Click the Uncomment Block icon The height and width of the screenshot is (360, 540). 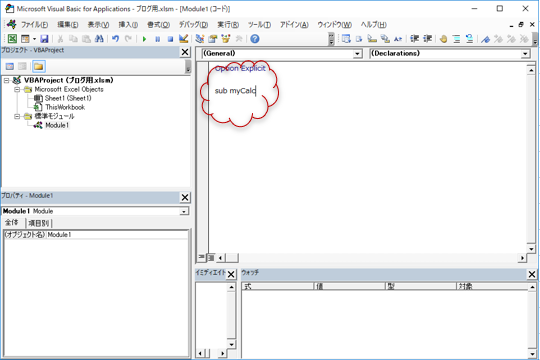coord(469,39)
